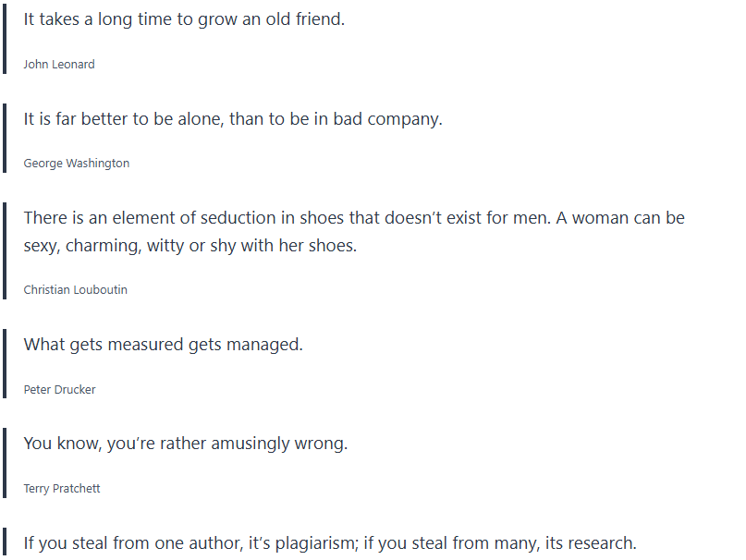
Task: Click the vertical bar beside the Terry Pratchett quote
Action: click(5, 463)
